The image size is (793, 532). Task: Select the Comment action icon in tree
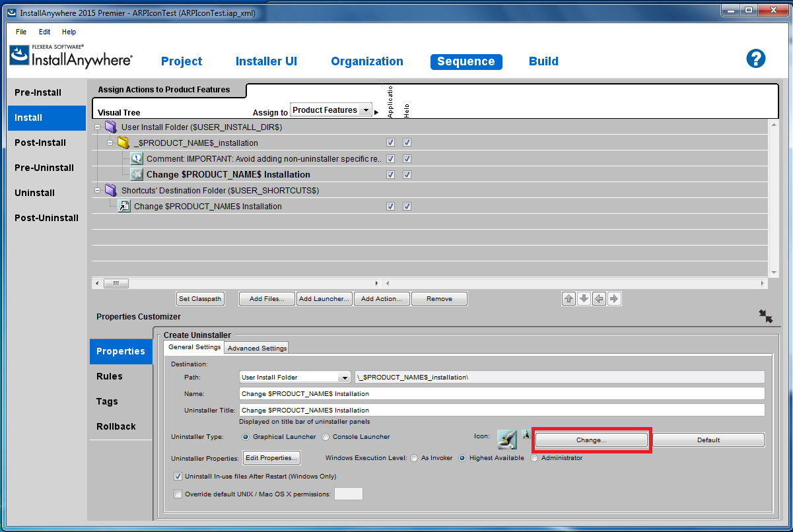(137, 158)
